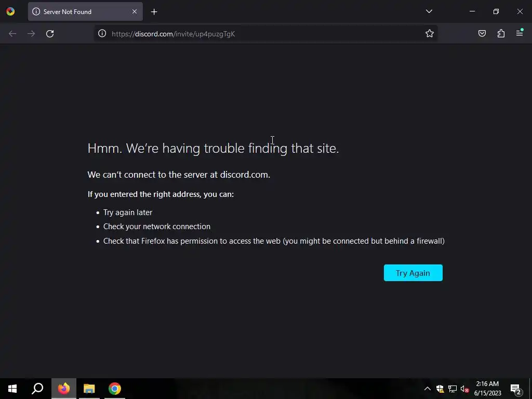Click the 'Try again later' bullet
532x399 pixels.
tap(128, 212)
